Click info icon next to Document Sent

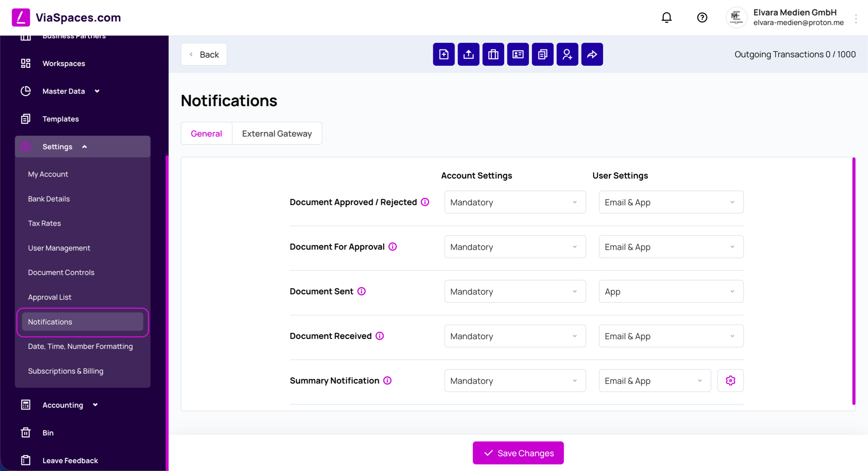click(361, 291)
